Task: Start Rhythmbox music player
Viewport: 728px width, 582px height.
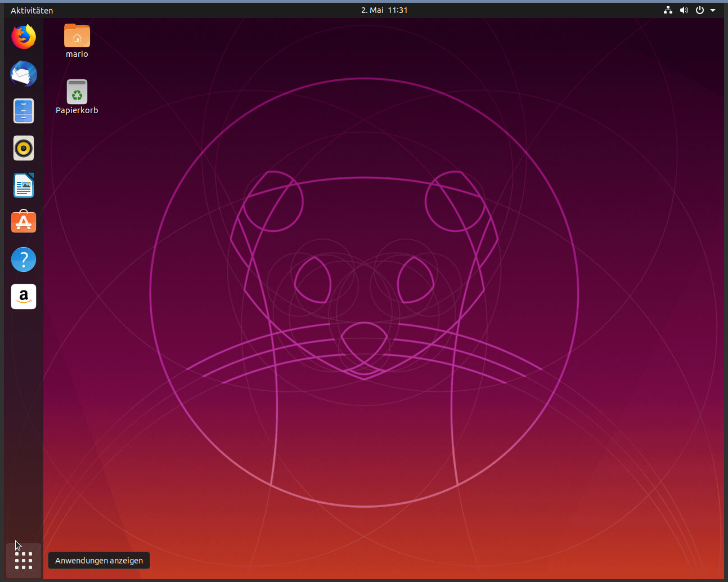Action: coord(24,149)
